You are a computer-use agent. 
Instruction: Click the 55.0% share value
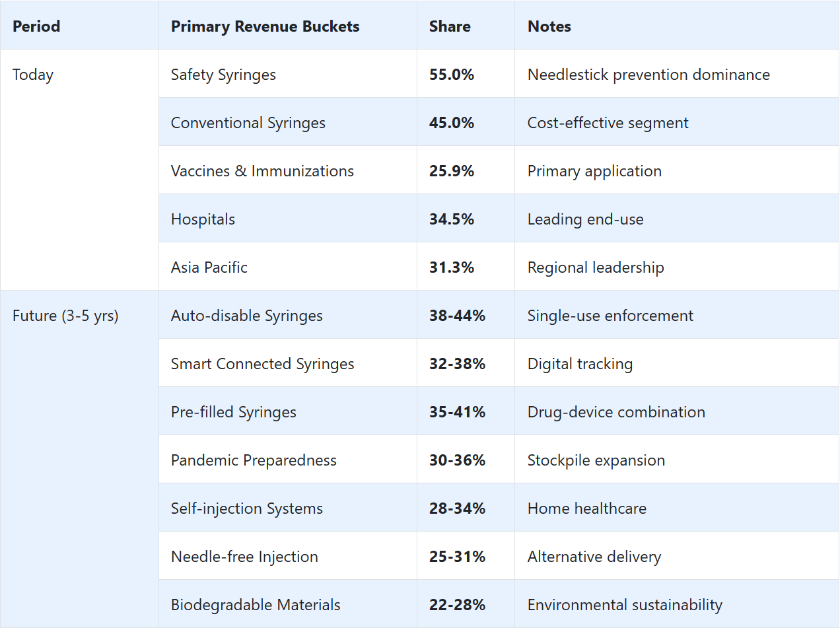tap(452, 75)
